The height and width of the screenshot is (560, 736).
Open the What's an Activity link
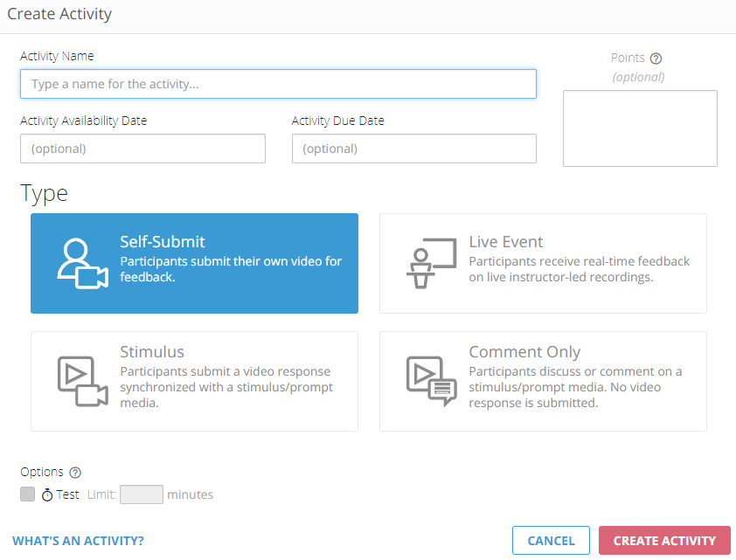pos(79,541)
